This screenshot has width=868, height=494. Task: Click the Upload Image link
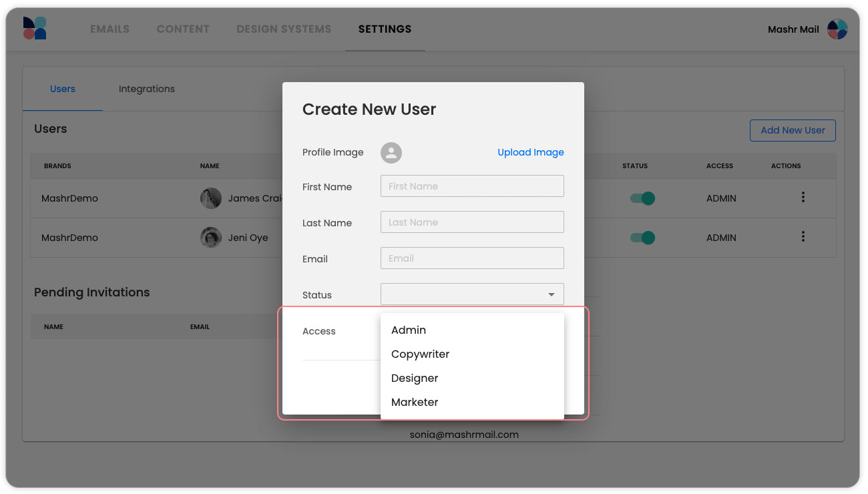530,152
